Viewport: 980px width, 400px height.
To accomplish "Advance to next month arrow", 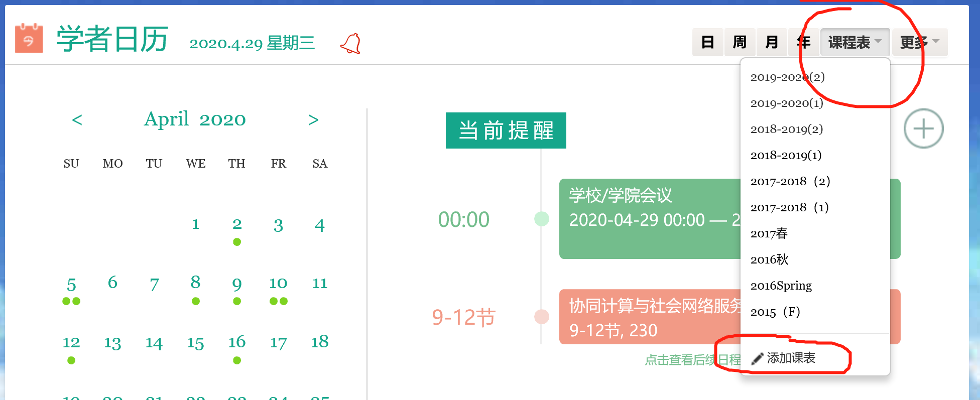I will (x=313, y=120).
